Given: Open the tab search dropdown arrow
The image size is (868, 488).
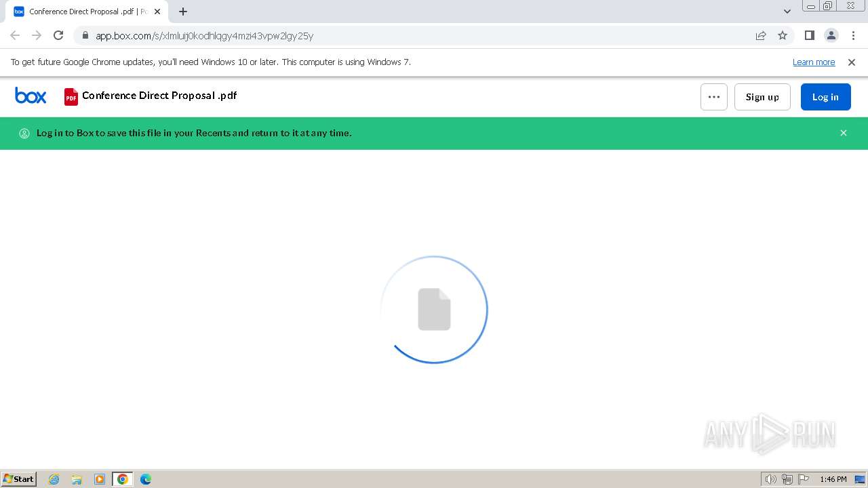Looking at the screenshot, I should coord(787,12).
